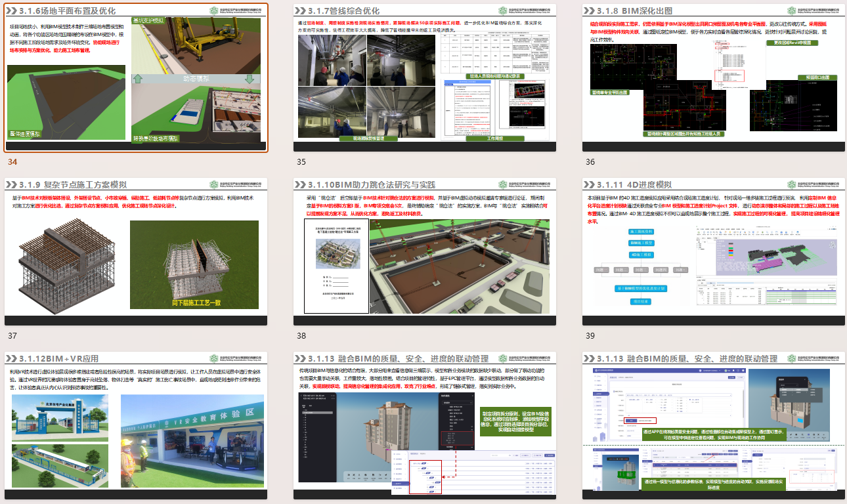Click slide number label 37
The width and height of the screenshot is (847, 504).
pyautogui.click(x=12, y=335)
